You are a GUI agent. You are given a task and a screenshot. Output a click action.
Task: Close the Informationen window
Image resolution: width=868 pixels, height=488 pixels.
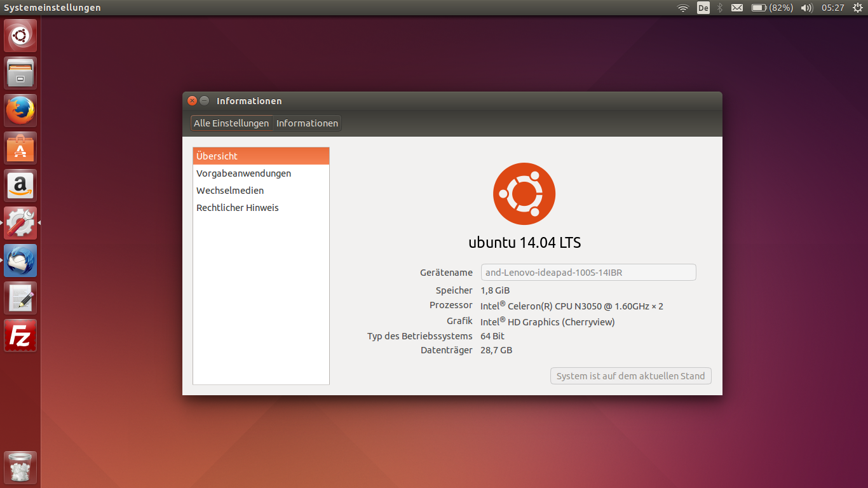193,100
